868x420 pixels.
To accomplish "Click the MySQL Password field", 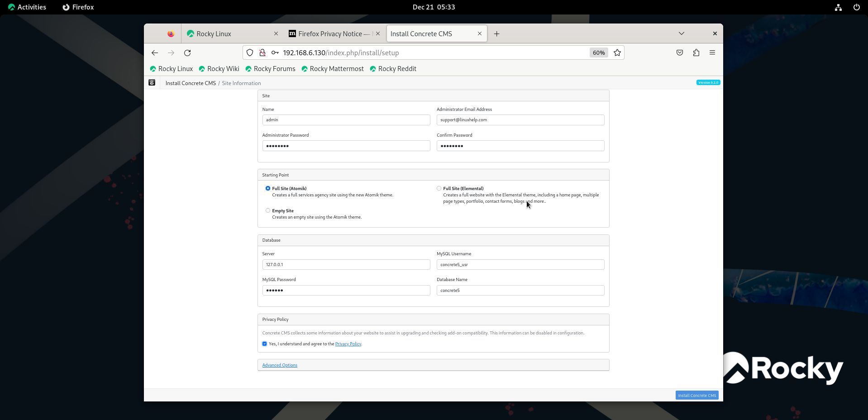I will pos(346,291).
